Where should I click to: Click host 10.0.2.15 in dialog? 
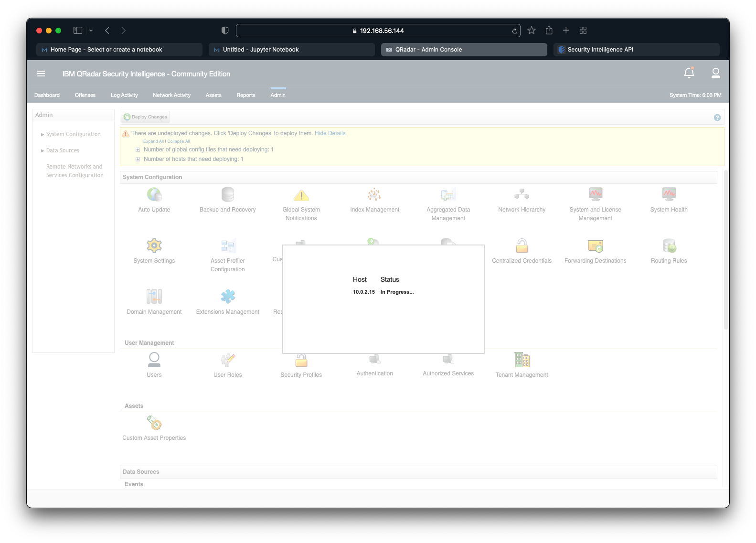point(364,292)
